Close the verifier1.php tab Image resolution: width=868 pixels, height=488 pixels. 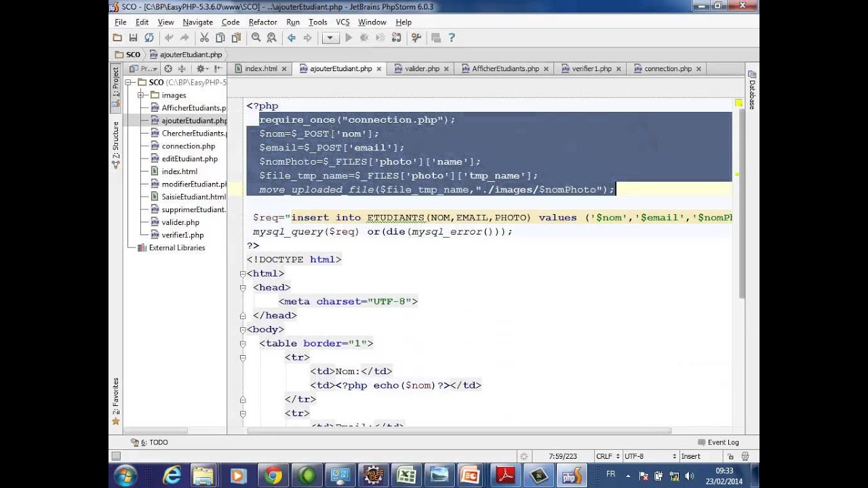[x=619, y=68]
